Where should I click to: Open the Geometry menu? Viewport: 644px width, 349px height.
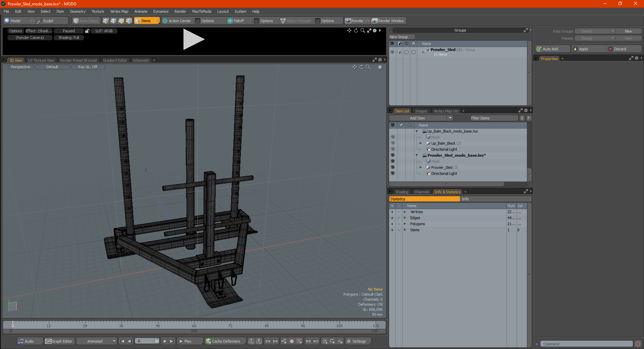pyautogui.click(x=77, y=11)
